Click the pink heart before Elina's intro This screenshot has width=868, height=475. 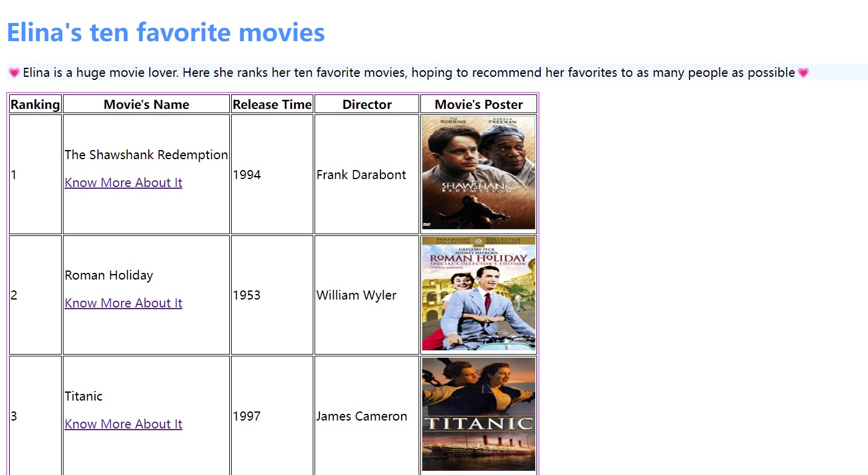[14, 73]
